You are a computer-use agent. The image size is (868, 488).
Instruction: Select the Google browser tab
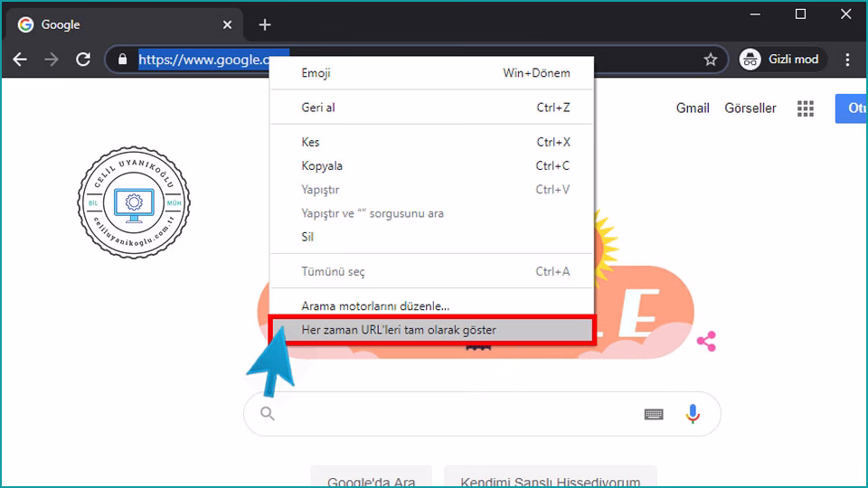125,25
